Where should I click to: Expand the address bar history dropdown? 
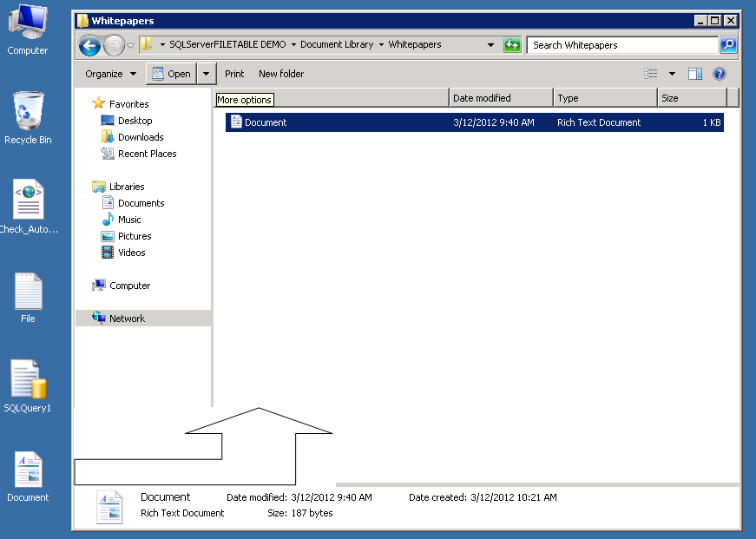pos(490,45)
